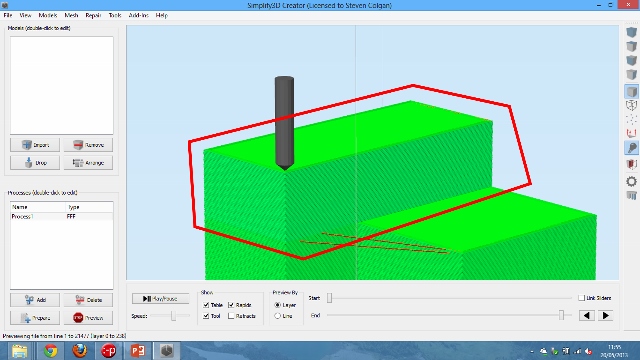The width and height of the screenshot is (640, 360).
Task: Open the red round taskbar app icon
Action: click(x=109, y=351)
